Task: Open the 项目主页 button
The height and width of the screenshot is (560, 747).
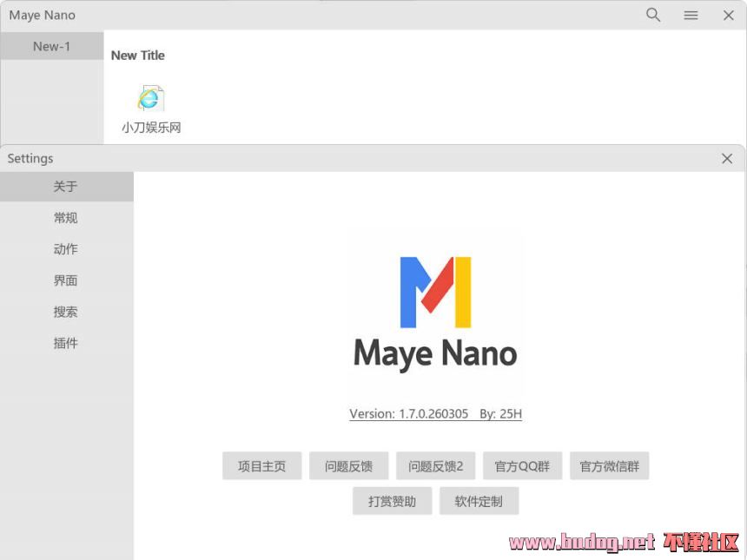Action: point(262,465)
